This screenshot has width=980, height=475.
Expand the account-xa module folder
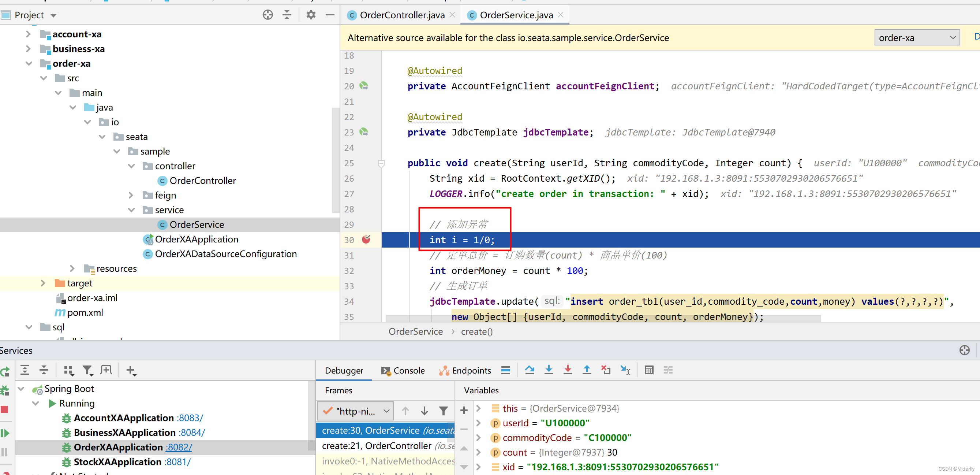point(28,34)
